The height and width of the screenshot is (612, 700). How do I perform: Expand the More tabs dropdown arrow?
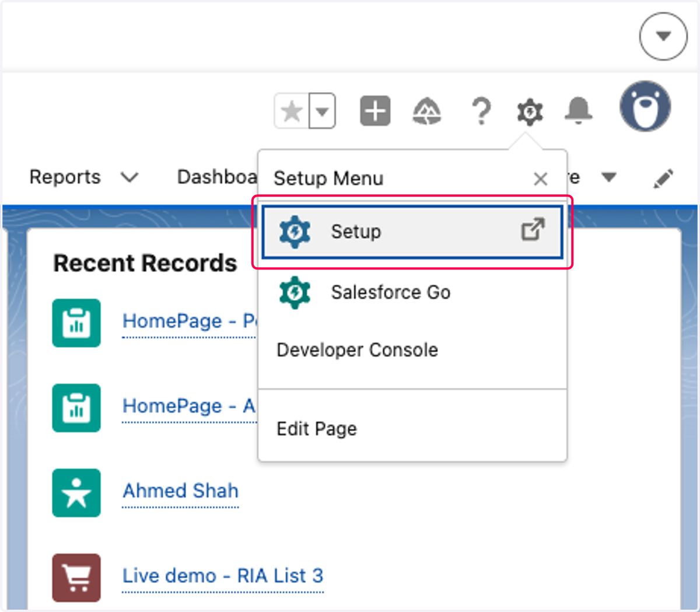tap(609, 177)
